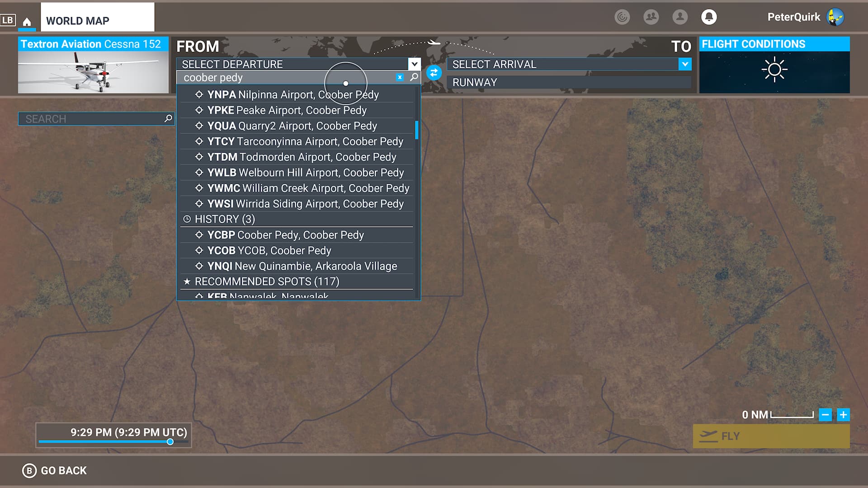Viewport: 868px width, 488px height.
Task: Swap departure and arrival airports
Action: pos(434,72)
